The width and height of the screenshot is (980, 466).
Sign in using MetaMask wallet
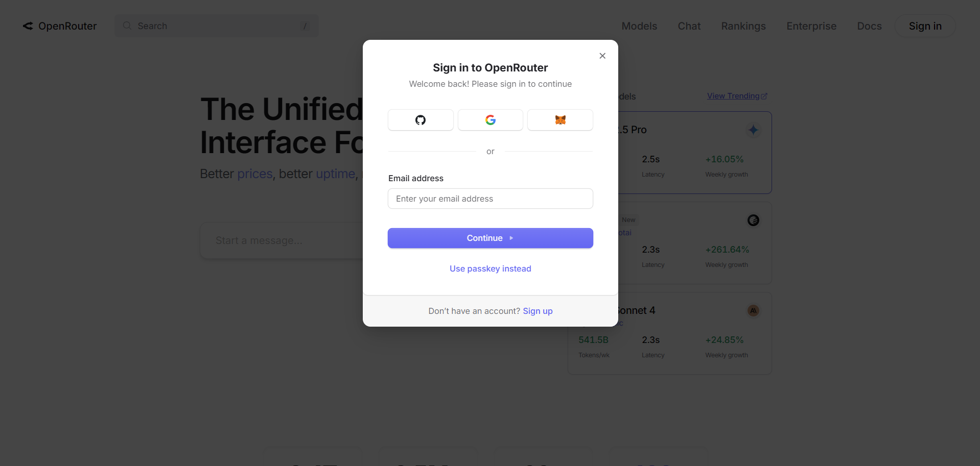coord(560,120)
